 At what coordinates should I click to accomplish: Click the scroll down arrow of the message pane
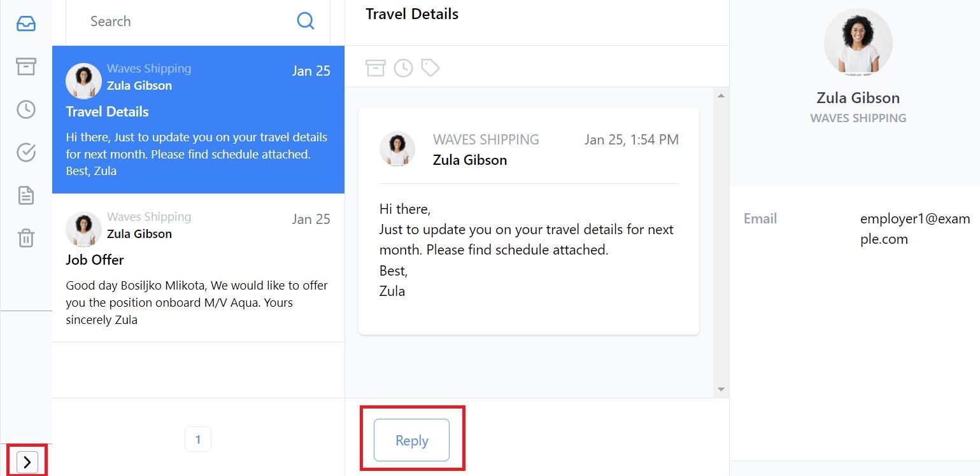[721, 389]
